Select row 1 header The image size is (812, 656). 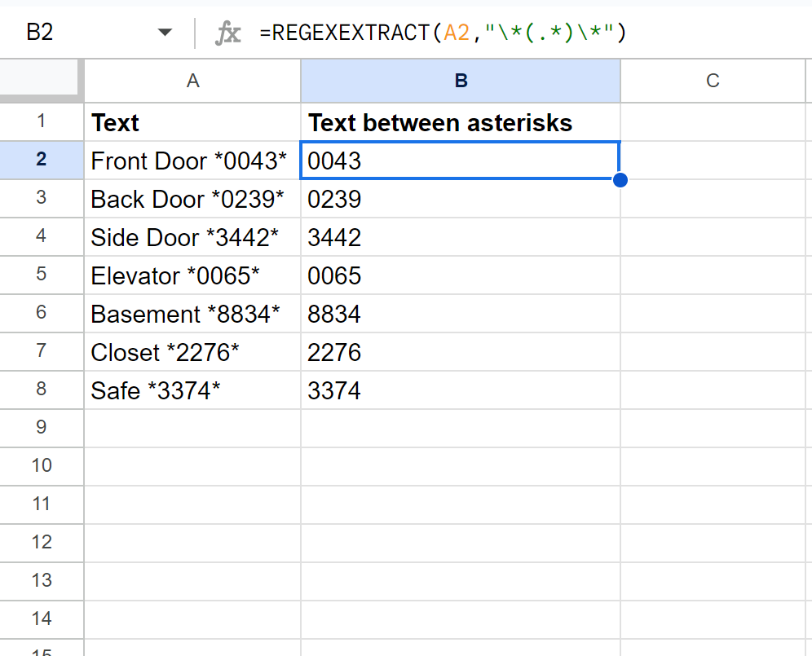pos(42,121)
